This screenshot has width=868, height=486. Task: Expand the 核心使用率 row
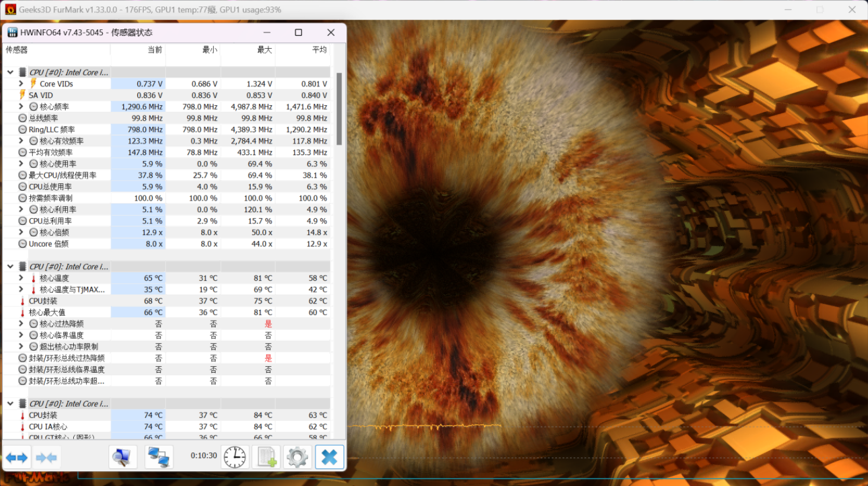click(x=21, y=164)
